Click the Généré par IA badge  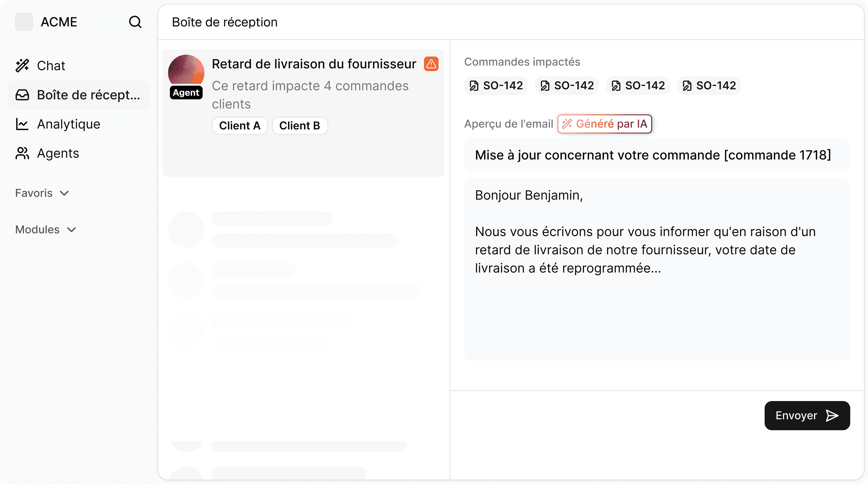pyautogui.click(x=605, y=124)
